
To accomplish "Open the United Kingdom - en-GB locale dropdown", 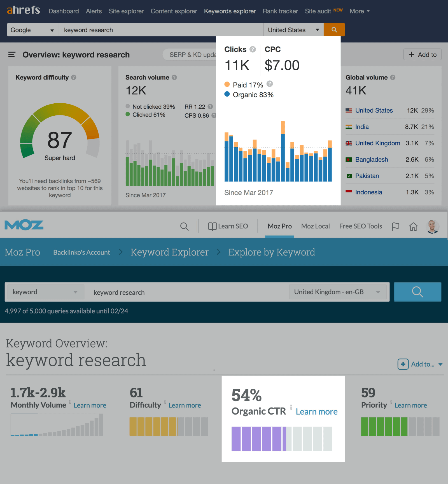I will pos(338,292).
